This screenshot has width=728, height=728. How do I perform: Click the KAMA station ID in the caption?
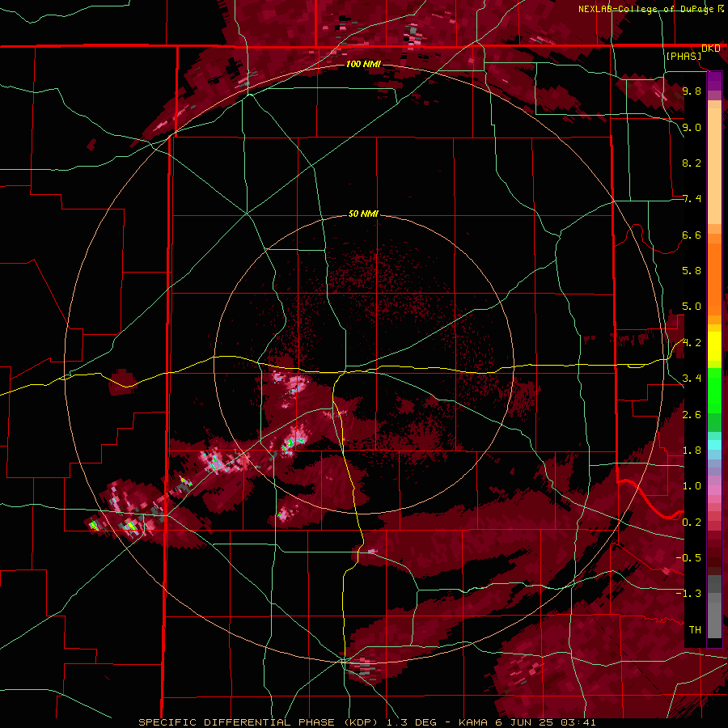(x=472, y=722)
